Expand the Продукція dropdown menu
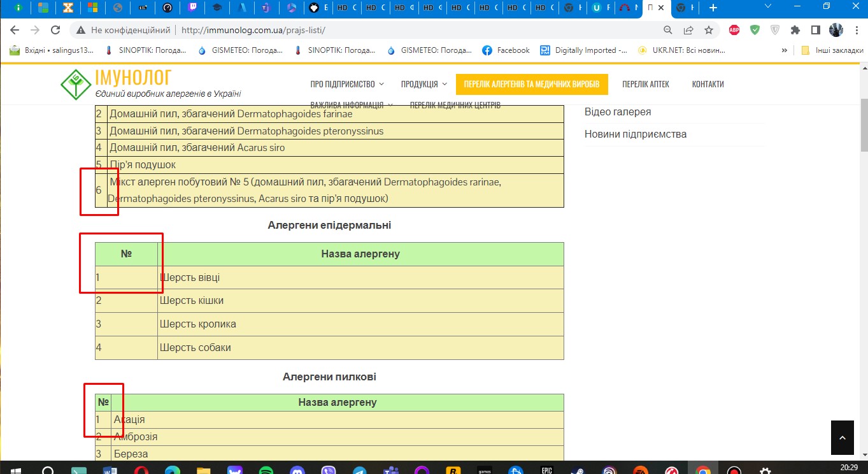This screenshot has height=474, width=868. tap(423, 84)
